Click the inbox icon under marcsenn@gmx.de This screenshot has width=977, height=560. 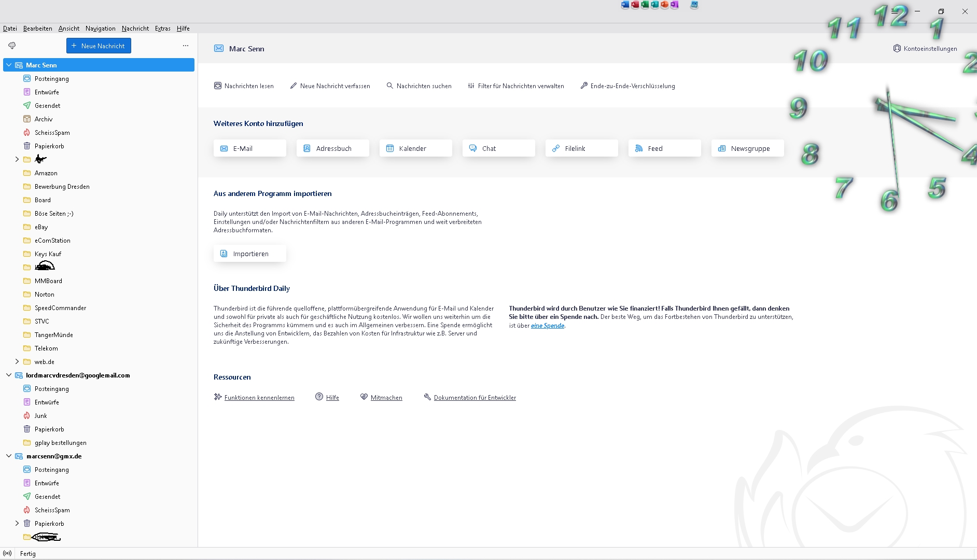27,469
